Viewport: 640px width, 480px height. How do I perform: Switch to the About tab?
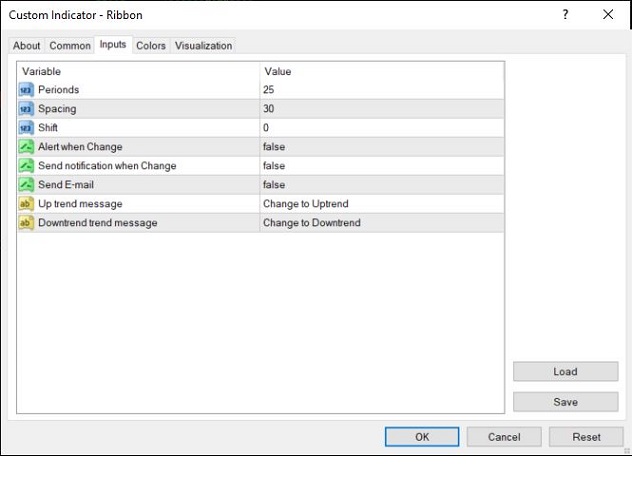pos(27,46)
